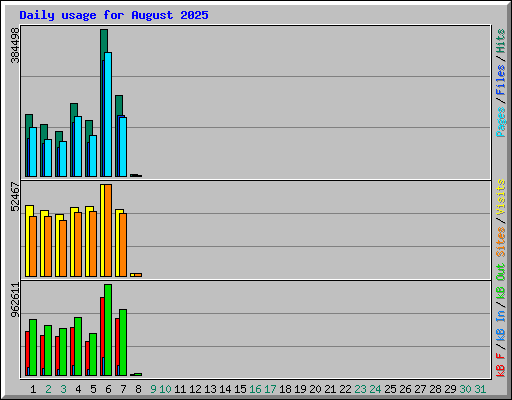Click the orange sites bar for day 2

click(48, 246)
